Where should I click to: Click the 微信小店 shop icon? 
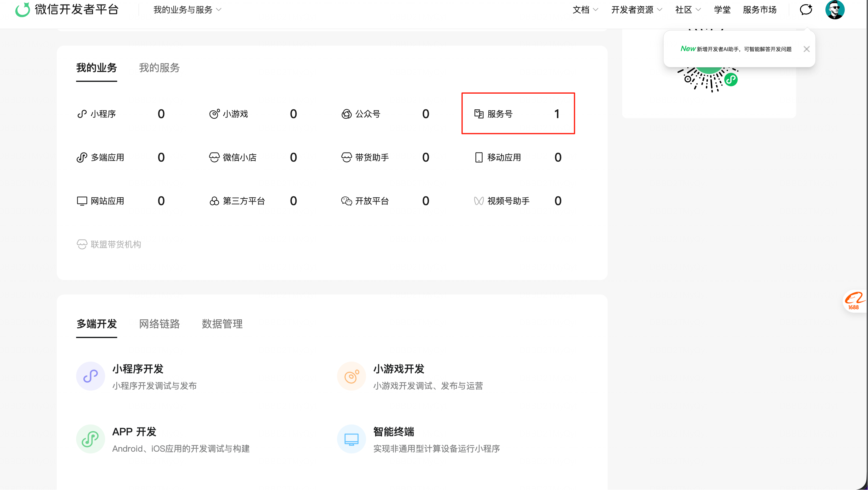(214, 157)
